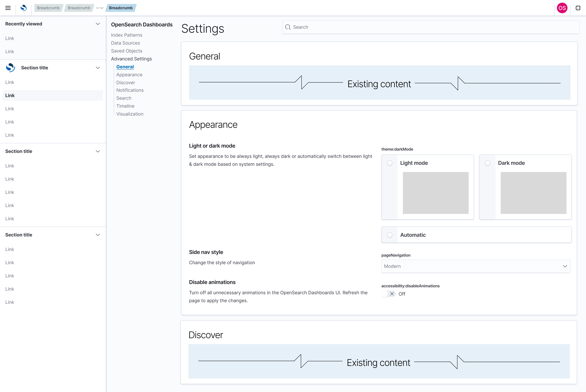Open Saved Objects settings
Viewport: 586px width, 392px height.
(127, 51)
